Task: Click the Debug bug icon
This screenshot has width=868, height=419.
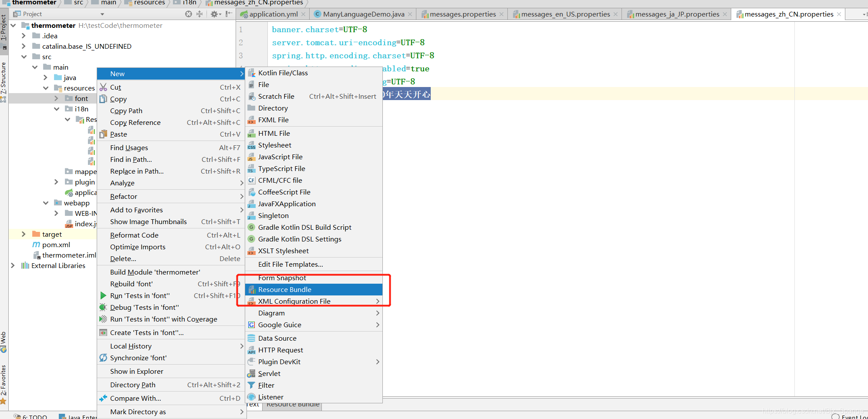Action: pyautogui.click(x=103, y=307)
